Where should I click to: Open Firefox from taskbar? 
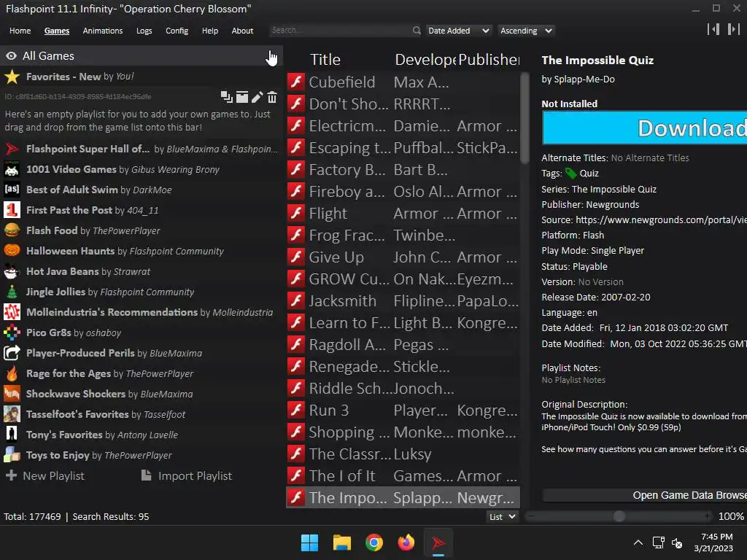click(x=406, y=542)
